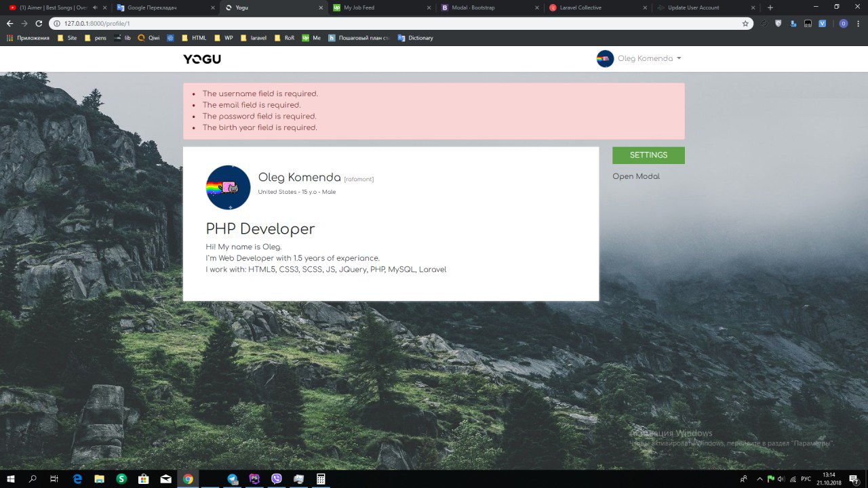Open the pens bookmarks folder
The image size is (868, 488).
coord(95,38)
